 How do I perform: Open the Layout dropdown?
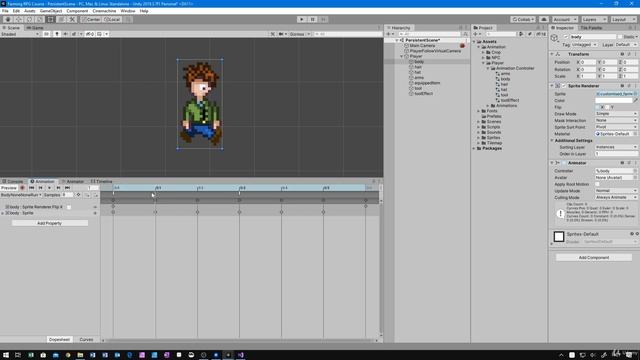(623, 19)
